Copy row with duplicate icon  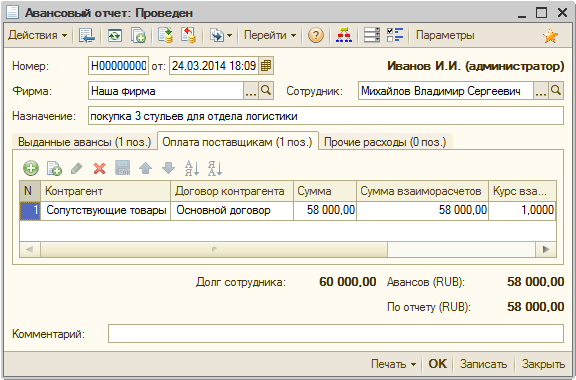point(54,168)
